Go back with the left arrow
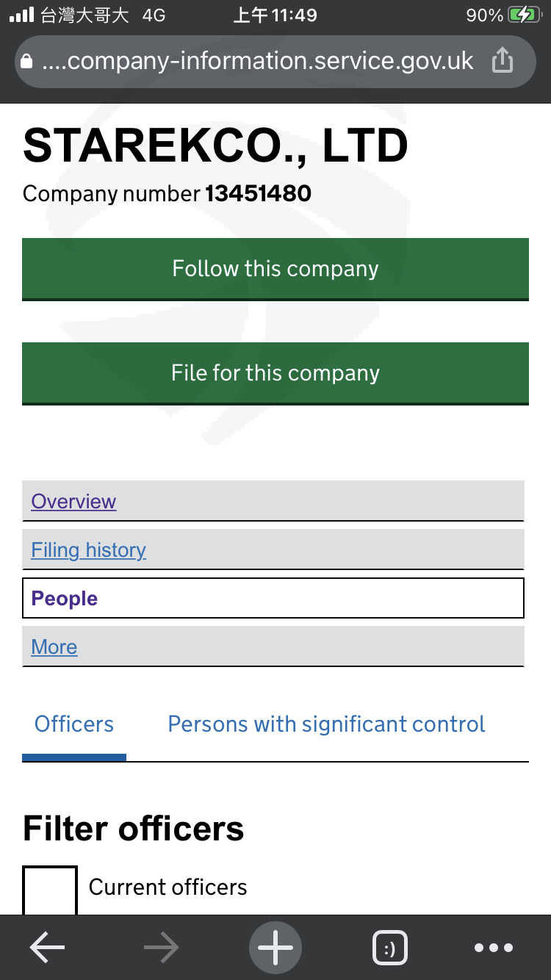This screenshot has width=551, height=980. [x=47, y=948]
